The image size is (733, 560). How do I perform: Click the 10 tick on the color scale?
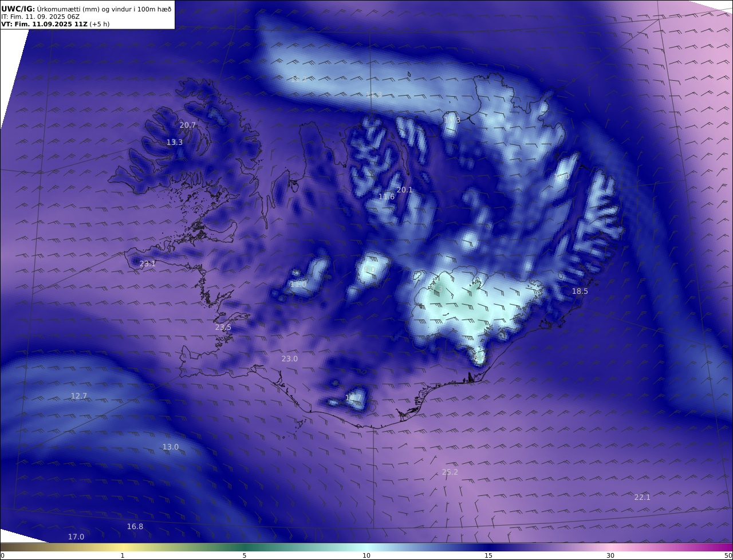[x=366, y=555]
